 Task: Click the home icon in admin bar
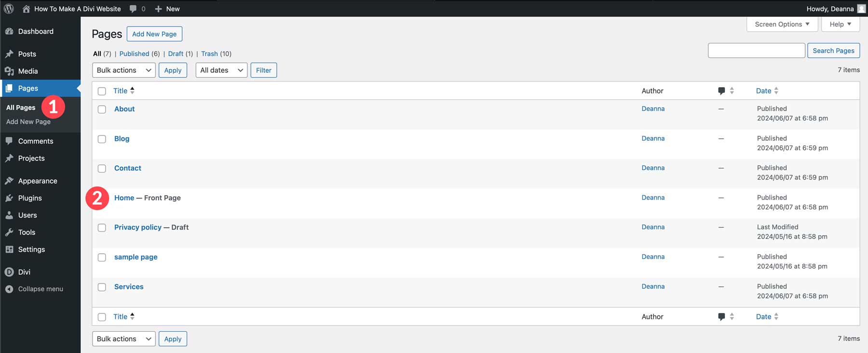pos(26,9)
